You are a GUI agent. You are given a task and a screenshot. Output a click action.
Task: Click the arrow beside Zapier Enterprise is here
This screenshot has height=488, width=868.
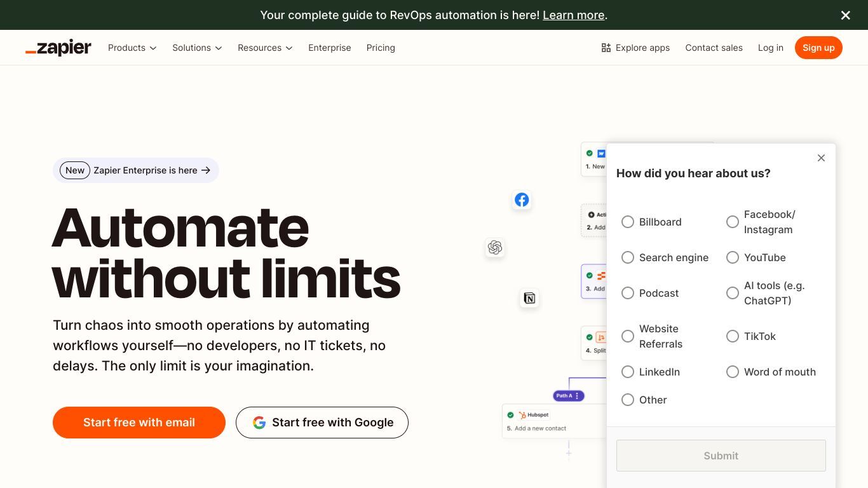pyautogui.click(x=206, y=170)
